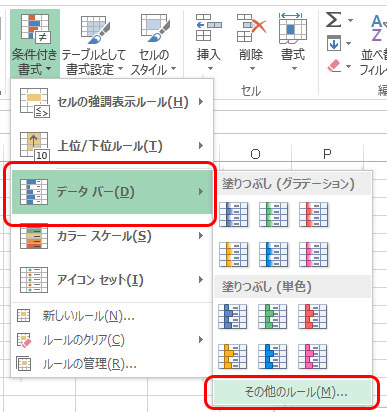387x412 pixels.
Task: Apply red gradient data bar
Action: click(x=313, y=214)
